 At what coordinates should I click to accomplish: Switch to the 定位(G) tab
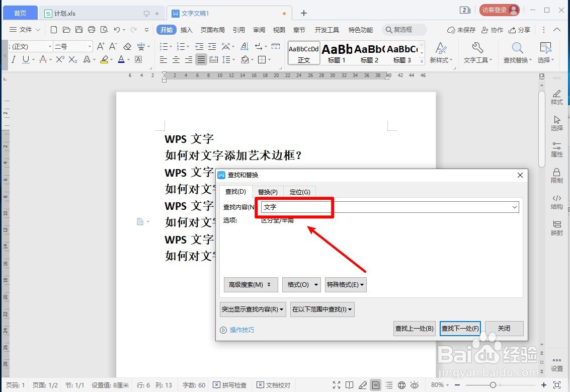300,192
